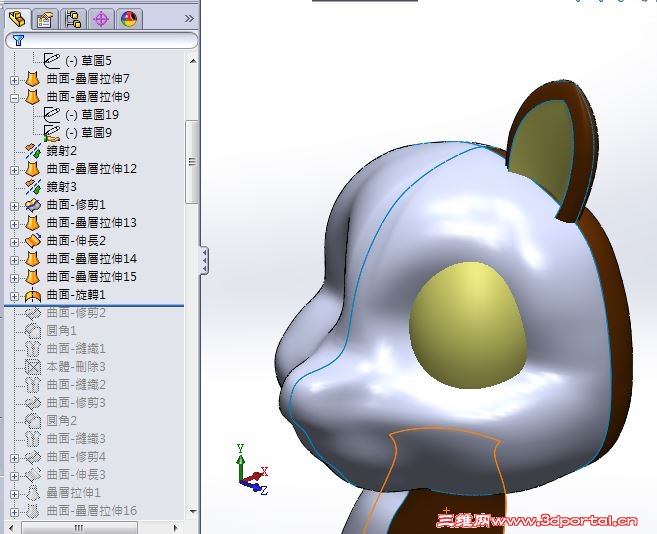Open the FeatureManager design tree tab
The width and height of the screenshot is (657, 534).
coord(17,19)
